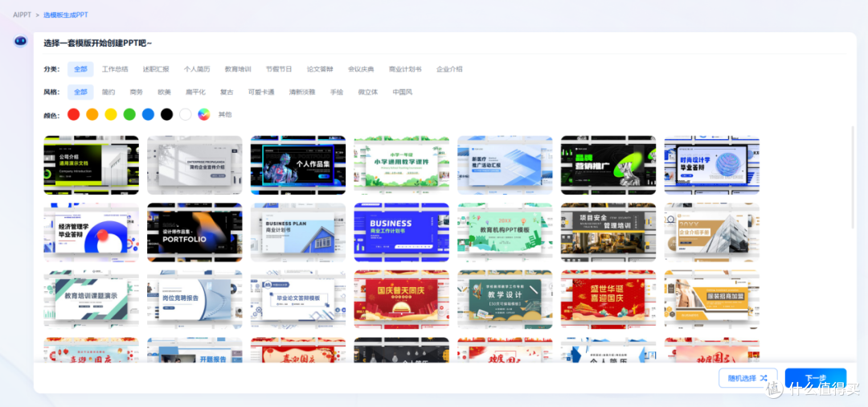Pick the orange color swatch
The width and height of the screenshot is (868, 407).
point(92,115)
